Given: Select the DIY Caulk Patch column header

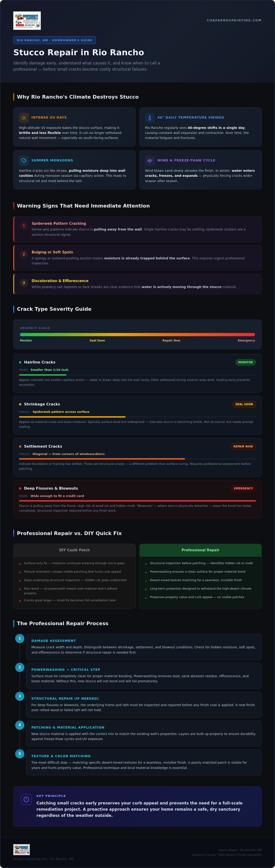Looking at the screenshot, I should 74,550.
